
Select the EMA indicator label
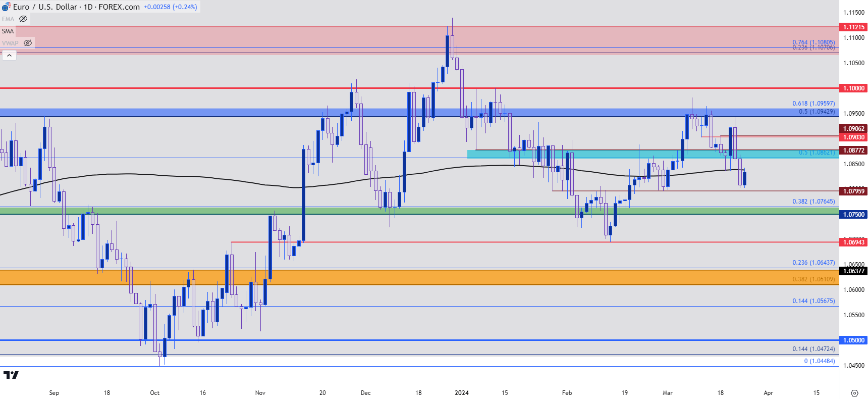8,19
